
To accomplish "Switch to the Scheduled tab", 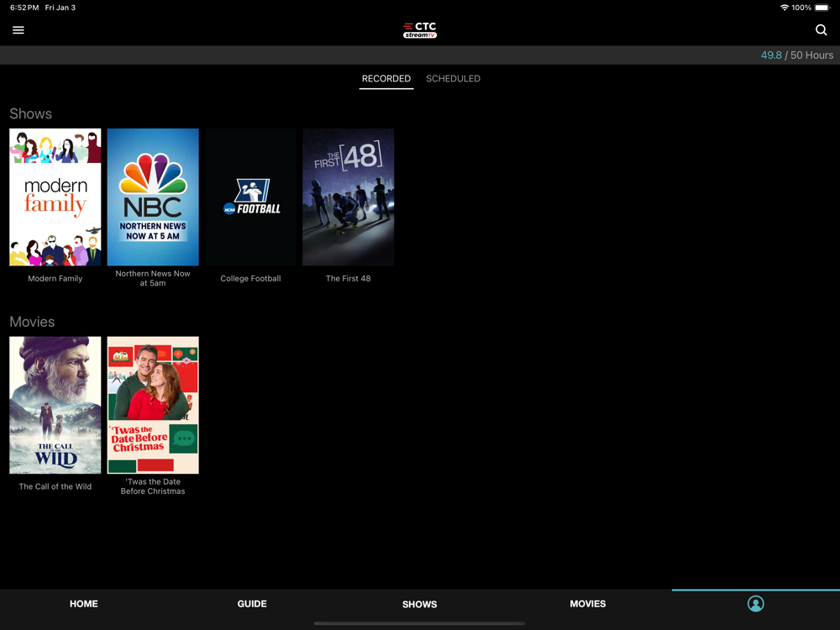I will [x=454, y=79].
